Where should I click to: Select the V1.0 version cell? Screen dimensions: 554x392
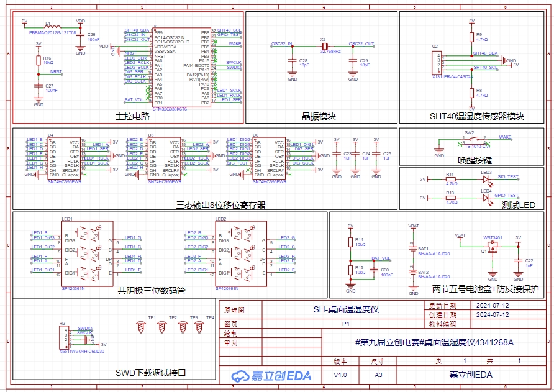pos(340,375)
